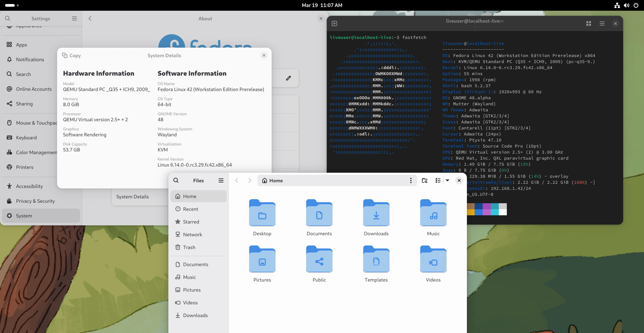644x333 pixels.
Task: Open the Files kebab options menu
Action: pos(411,180)
